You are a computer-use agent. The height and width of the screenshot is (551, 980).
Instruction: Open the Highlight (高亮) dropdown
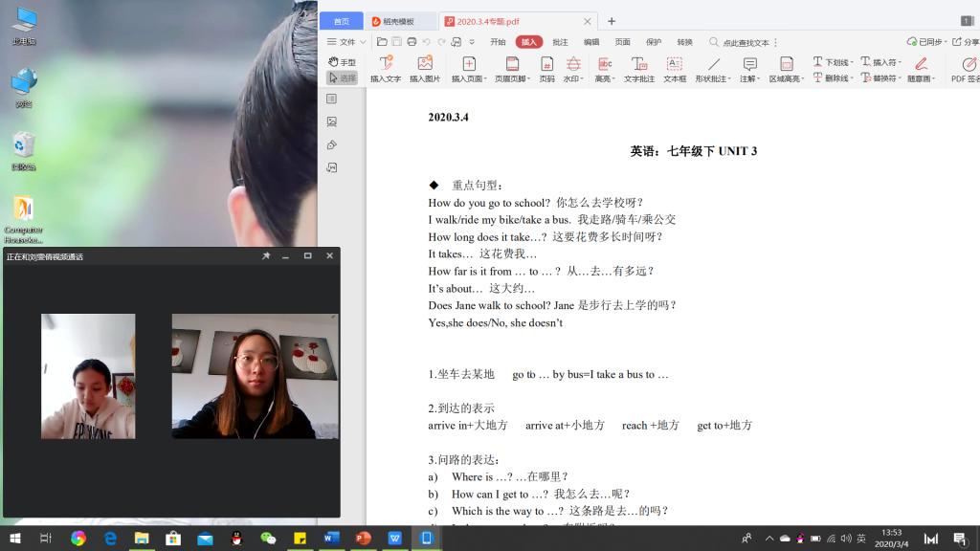point(605,70)
